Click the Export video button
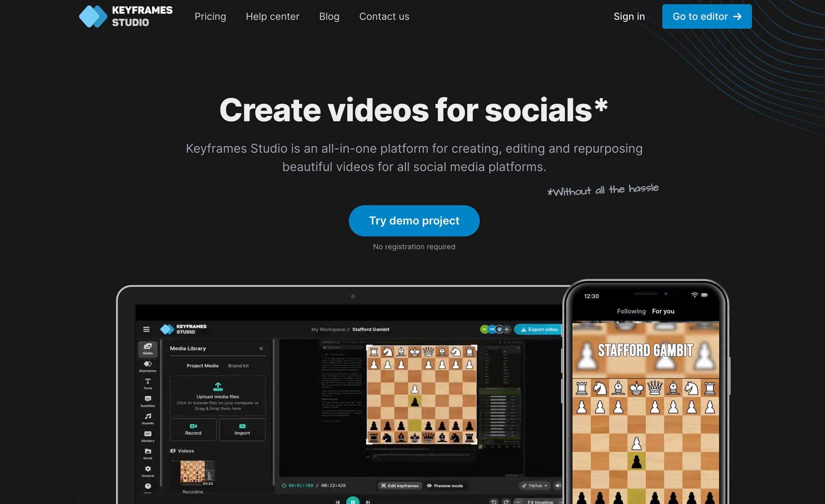 (x=538, y=329)
